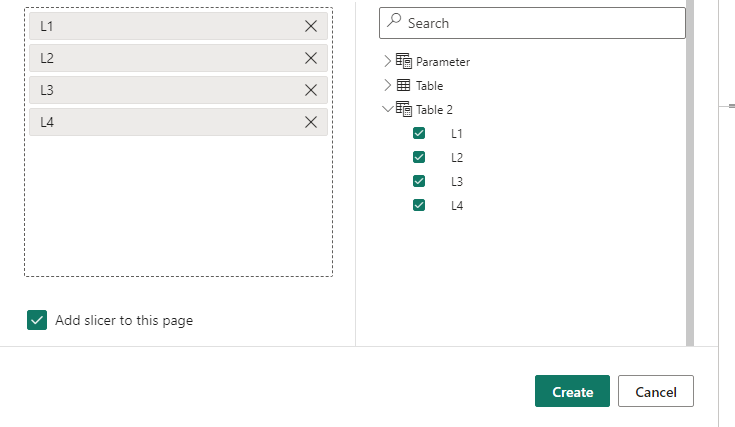Image resolution: width=735 pixels, height=427 pixels.
Task: Click the Table 2 label in the tree
Action: [x=434, y=110]
